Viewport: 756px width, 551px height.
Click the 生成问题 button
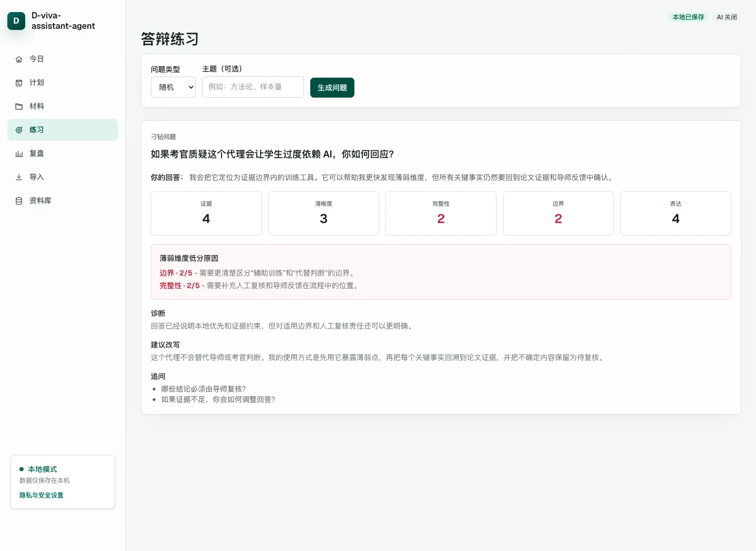(x=332, y=88)
